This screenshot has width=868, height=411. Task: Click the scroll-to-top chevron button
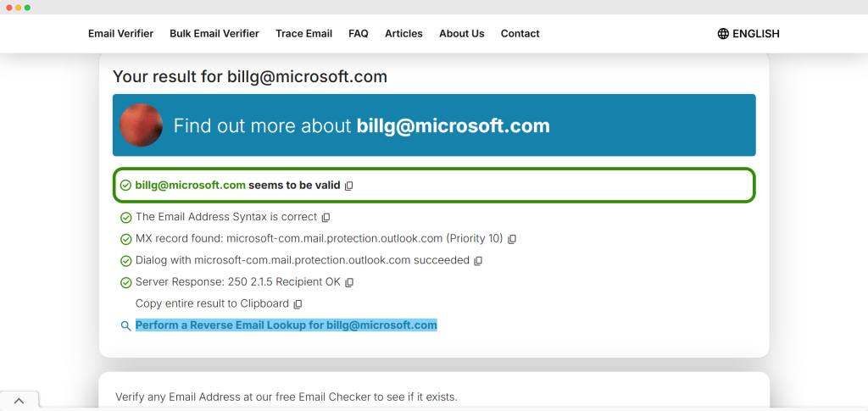pyautogui.click(x=19, y=401)
